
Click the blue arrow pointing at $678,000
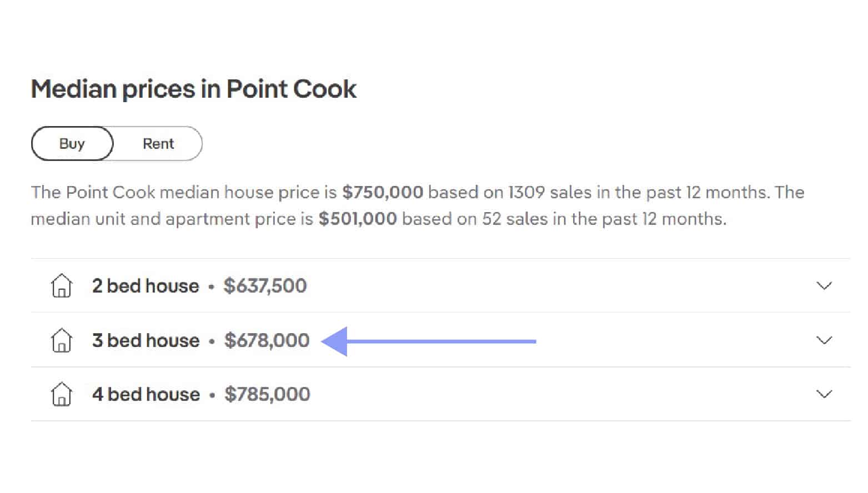coord(429,341)
